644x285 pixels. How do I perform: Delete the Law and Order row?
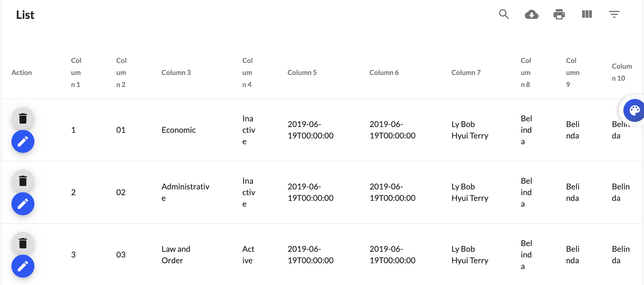click(23, 243)
